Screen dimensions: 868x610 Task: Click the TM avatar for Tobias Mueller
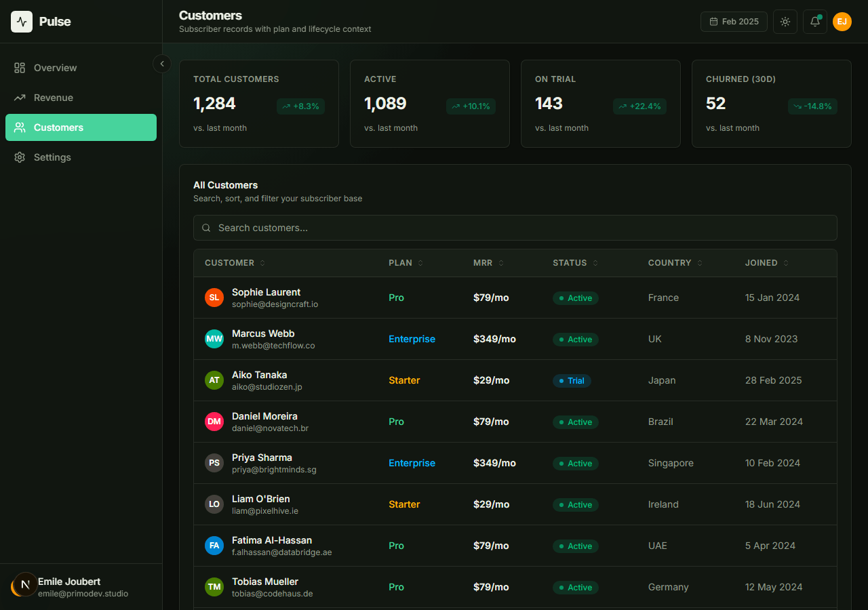pyautogui.click(x=214, y=587)
